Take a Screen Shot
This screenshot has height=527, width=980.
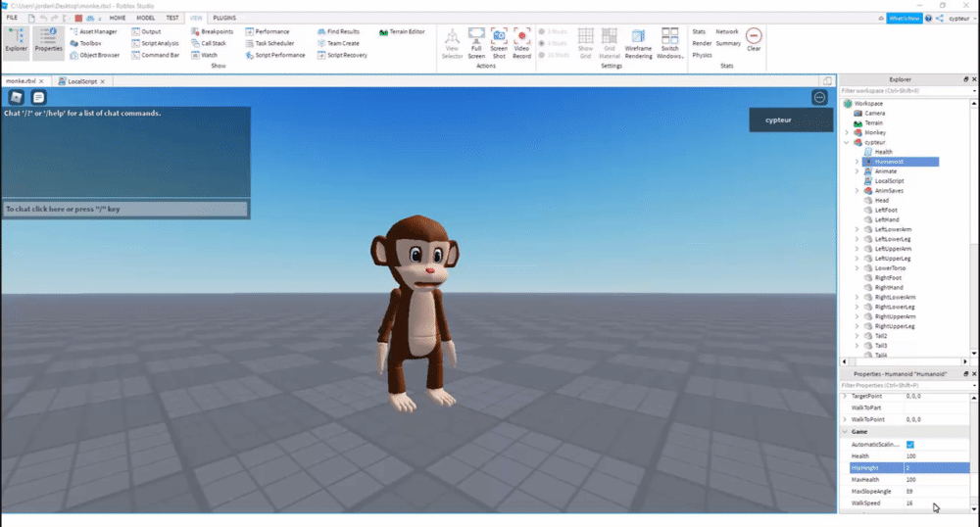[x=499, y=43]
